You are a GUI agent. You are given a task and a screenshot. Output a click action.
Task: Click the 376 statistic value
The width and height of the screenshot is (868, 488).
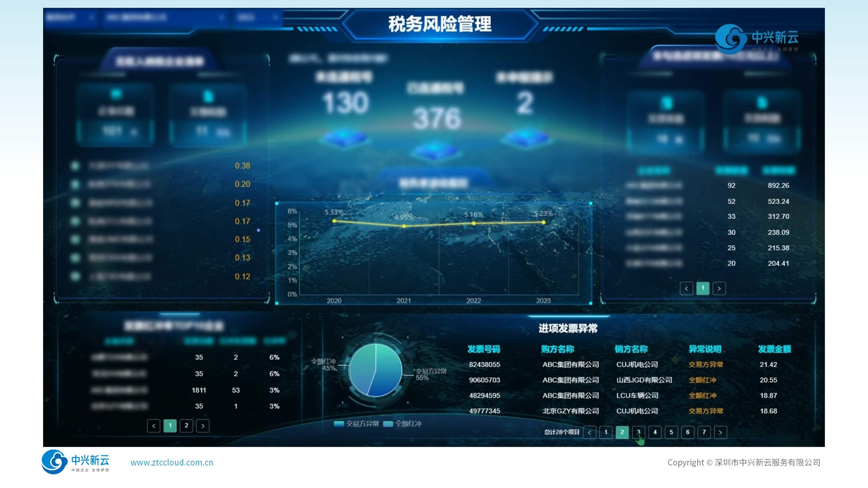click(437, 119)
